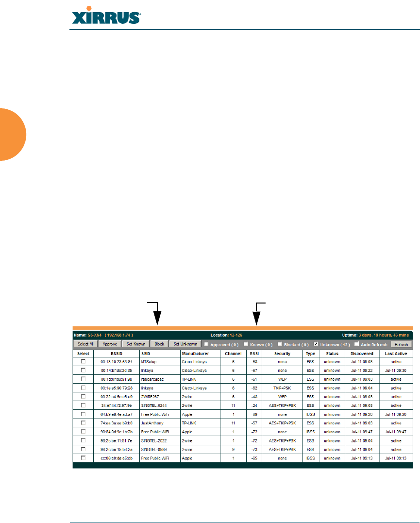420x523 pixels.
Task: Click the Block button
Action: 159,344
